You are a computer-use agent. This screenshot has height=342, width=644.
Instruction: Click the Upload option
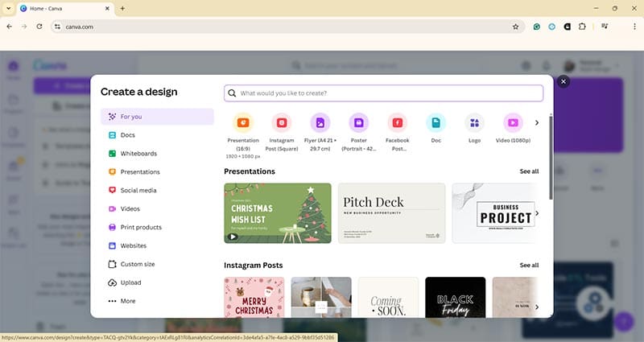point(157,283)
